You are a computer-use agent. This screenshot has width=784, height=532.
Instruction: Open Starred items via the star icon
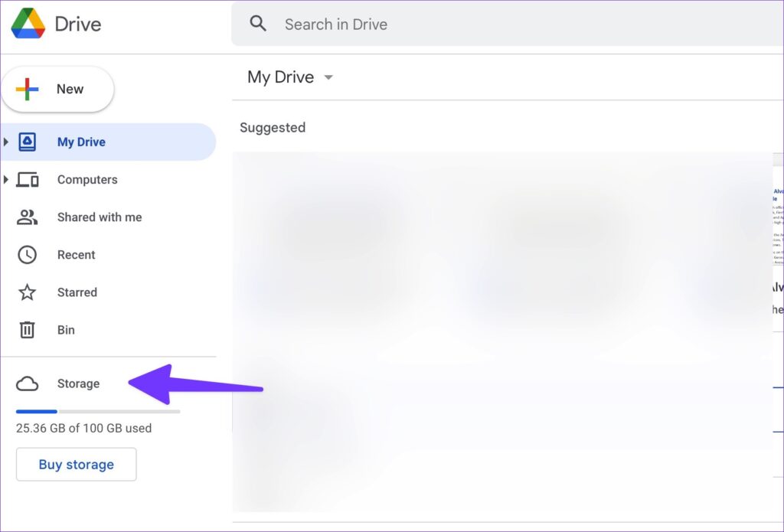(28, 292)
